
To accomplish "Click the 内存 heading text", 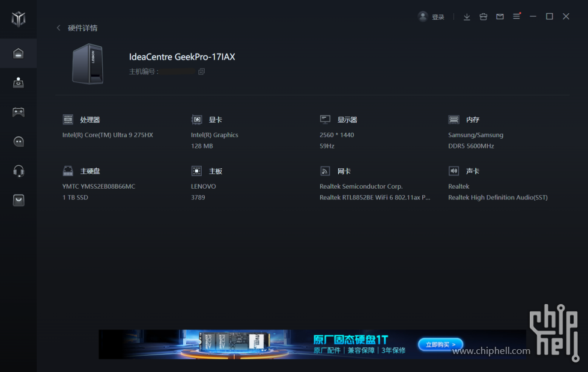I will click(473, 120).
